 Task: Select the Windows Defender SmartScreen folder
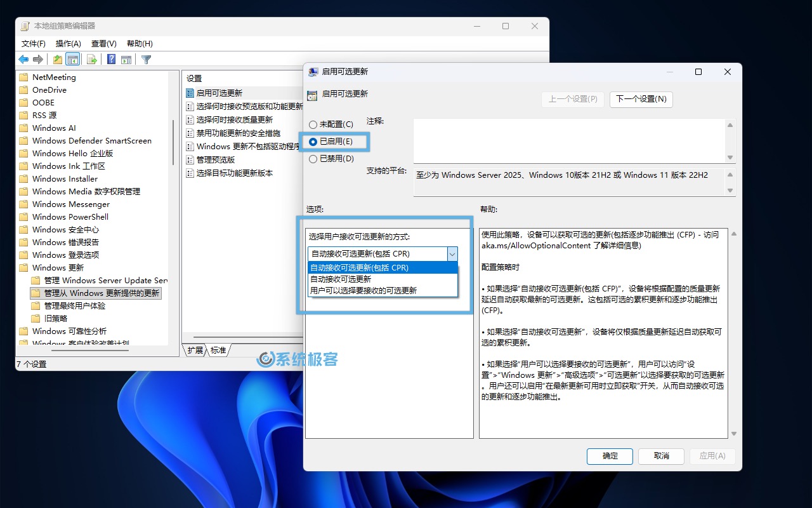pos(91,140)
